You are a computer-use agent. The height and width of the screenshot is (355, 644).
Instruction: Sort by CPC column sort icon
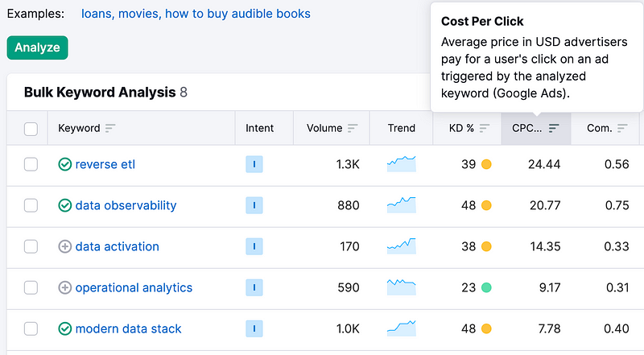coord(554,128)
